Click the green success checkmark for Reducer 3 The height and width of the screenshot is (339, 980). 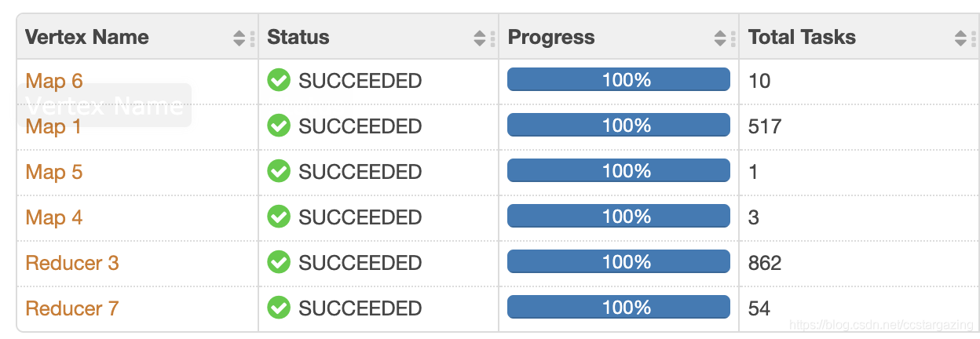(x=279, y=262)
